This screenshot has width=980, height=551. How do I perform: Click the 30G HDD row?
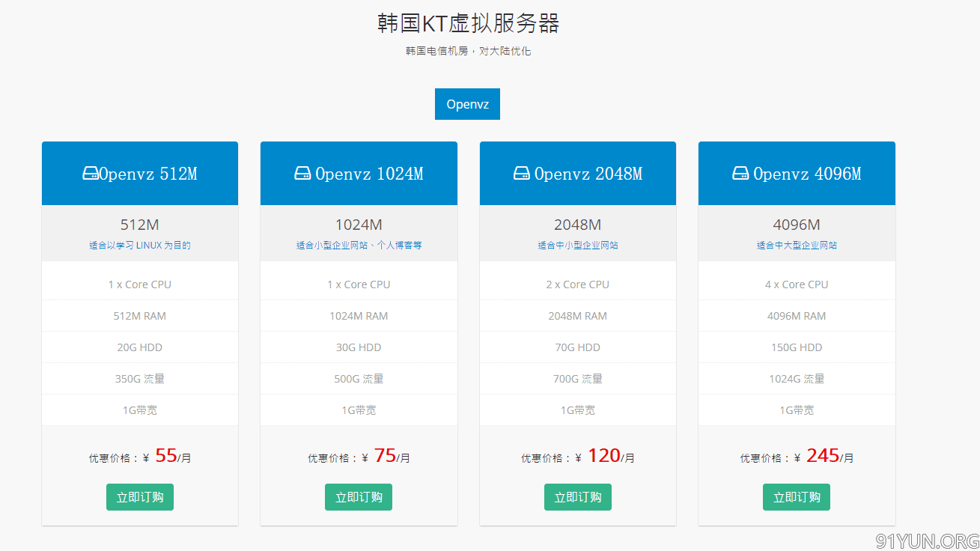coord(359,347)
